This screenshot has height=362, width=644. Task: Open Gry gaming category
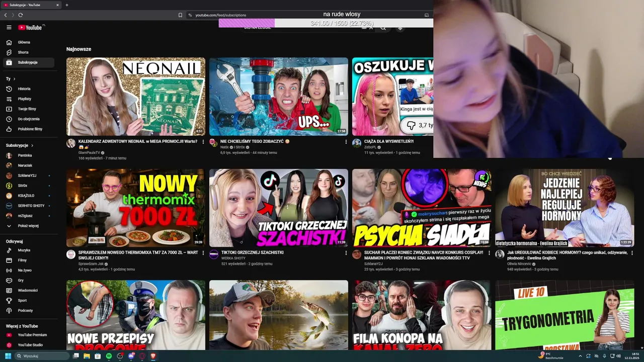tap(30, 280)
